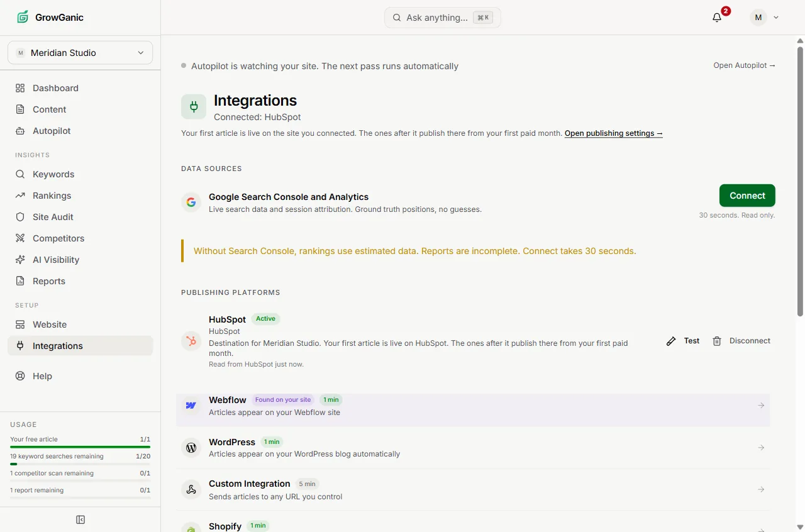Open Help in the sidebar
This screenshot has height=532, width=805.
(x=80, y=376)
